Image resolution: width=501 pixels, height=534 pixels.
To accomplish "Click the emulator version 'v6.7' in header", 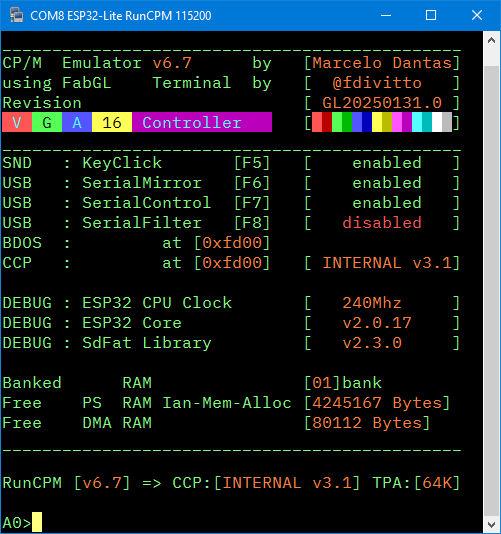I will [x=172, y=63].
